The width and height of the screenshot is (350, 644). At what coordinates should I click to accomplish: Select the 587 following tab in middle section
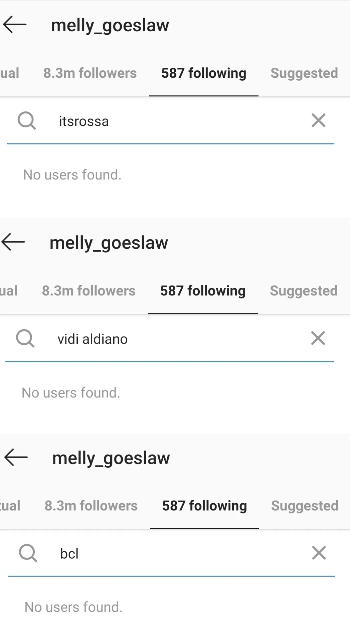click(202, 290)
